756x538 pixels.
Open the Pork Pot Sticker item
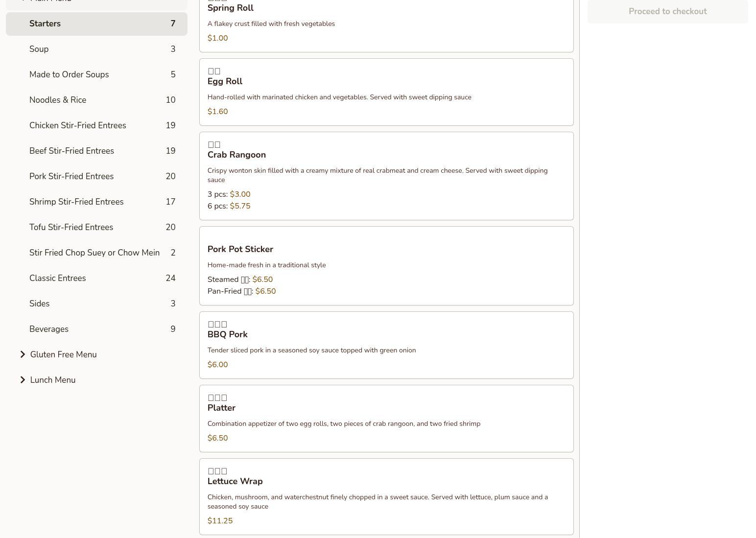[386, 266]
